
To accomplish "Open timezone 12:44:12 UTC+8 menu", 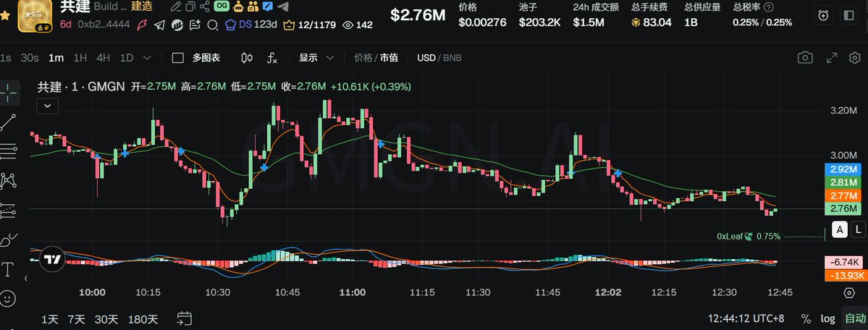I will [746, 319].
